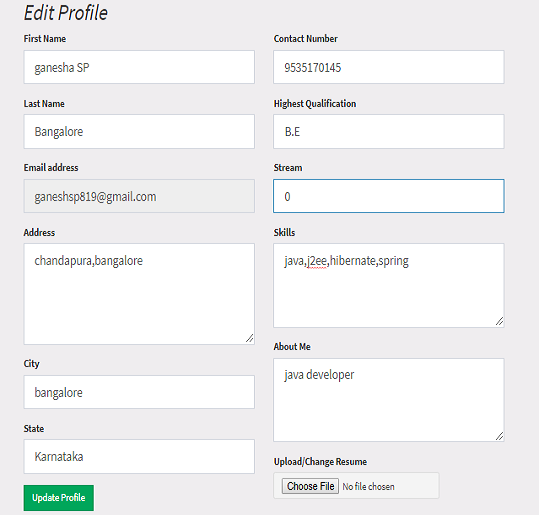Click the Email address label

(x=51, y=167)
